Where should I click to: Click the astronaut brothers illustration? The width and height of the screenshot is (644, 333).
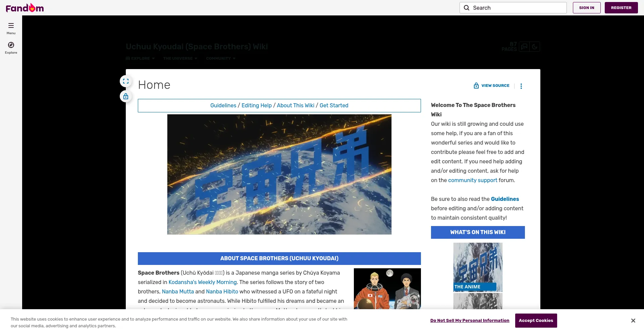click(x=387, y=289)
